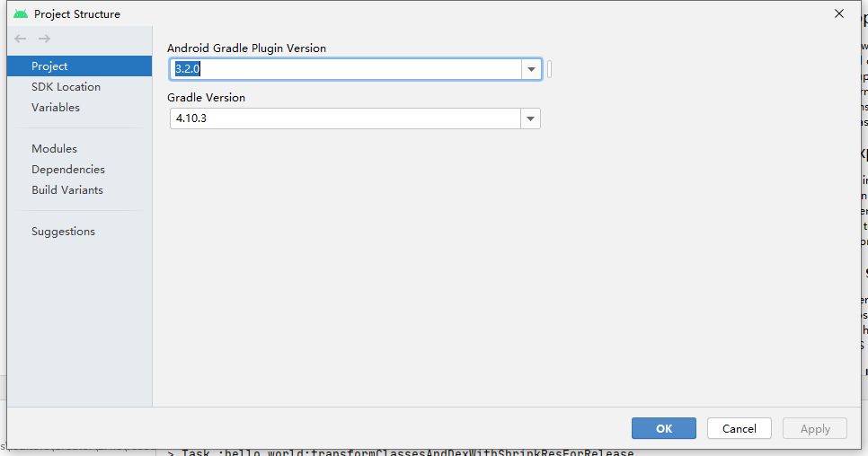The image size is (868, 456).
Task: Click the Apply button
Action: pyautogui.click(x=814, y=428)
